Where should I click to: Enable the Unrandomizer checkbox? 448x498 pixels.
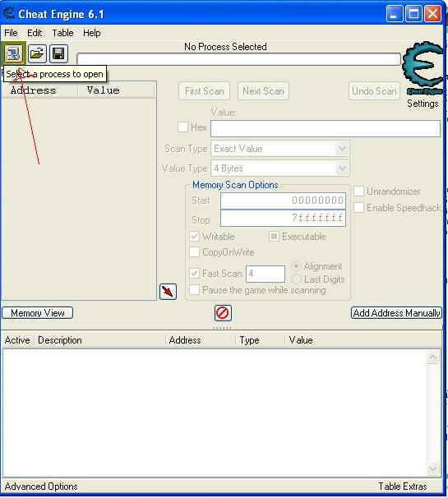coord(358,191)
